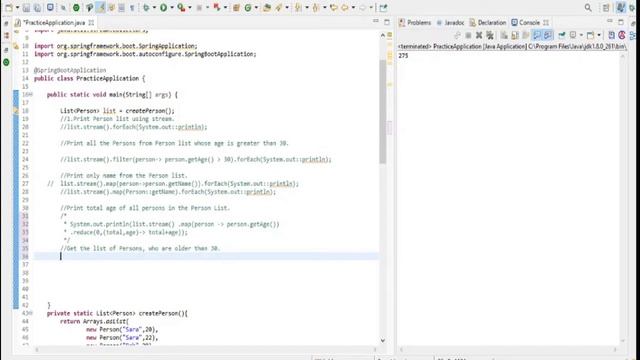Select the PracticeApplication.java editor tab
Viewport: 640px width, 360px height.
pyautogui.click(x=54, y=22)
